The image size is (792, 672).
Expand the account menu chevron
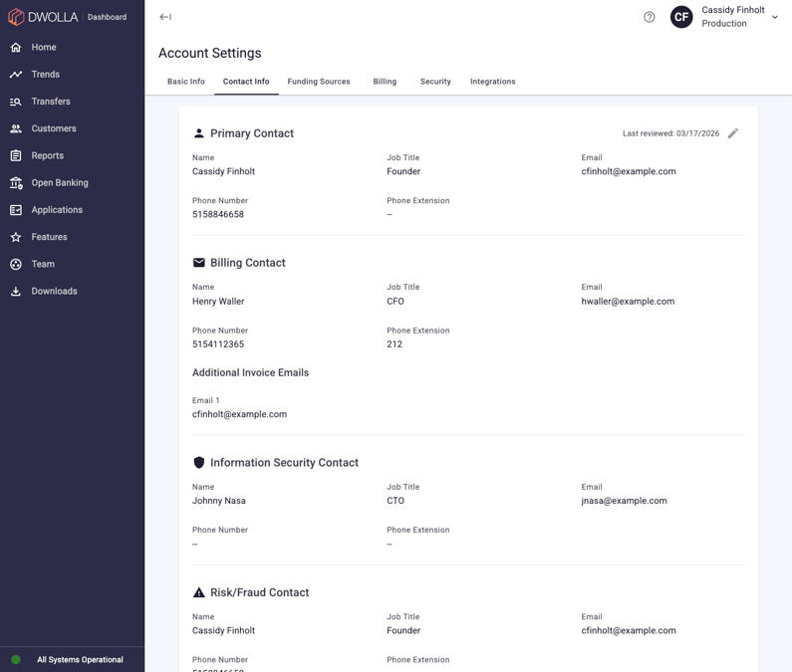(x=775, y=17)
